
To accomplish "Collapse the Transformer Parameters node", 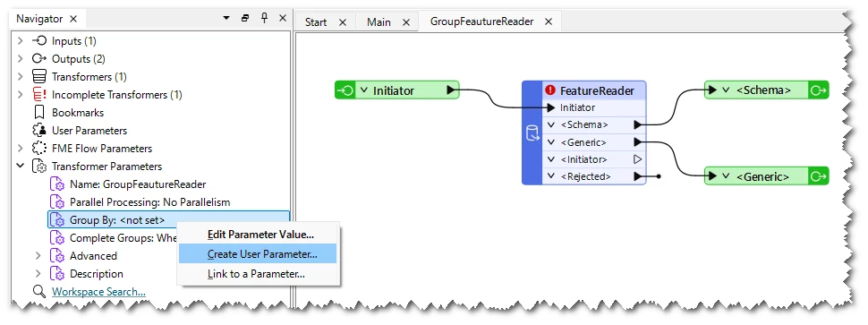I will pos(21,167).
